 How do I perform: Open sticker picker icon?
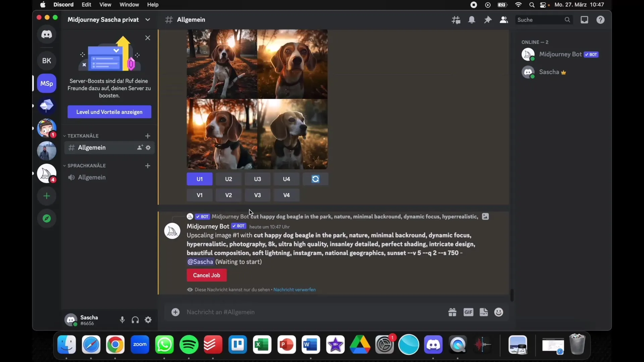[x=484, y=312]
